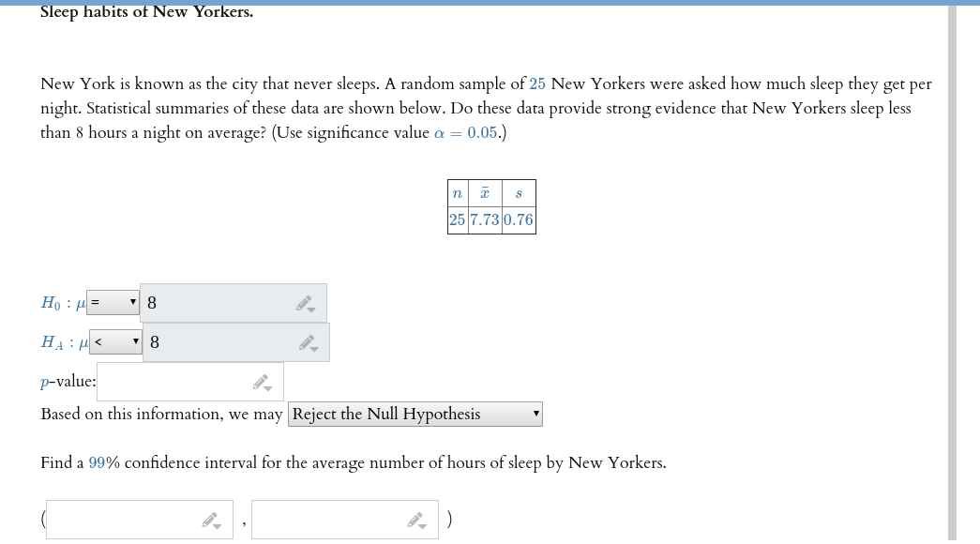Open the H0 comparison dropdown showing '='
Viewport: 980px width, 544px height.
coord(112,302)
